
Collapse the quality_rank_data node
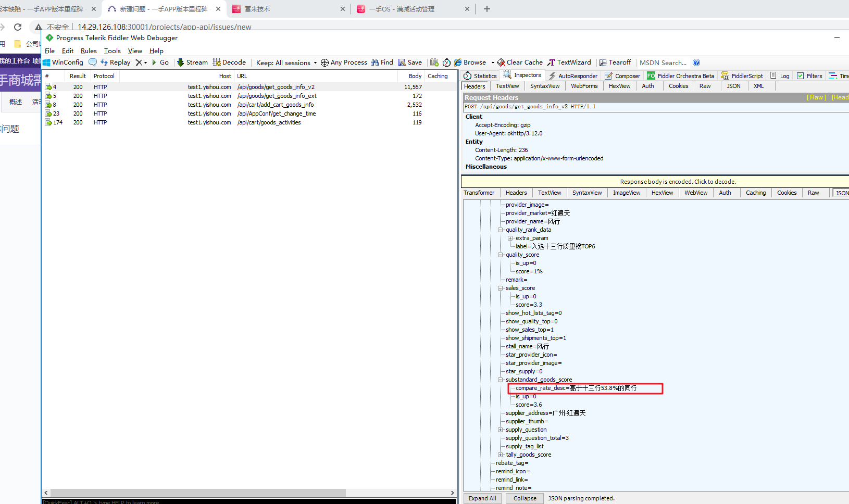(x=501, y=230)
